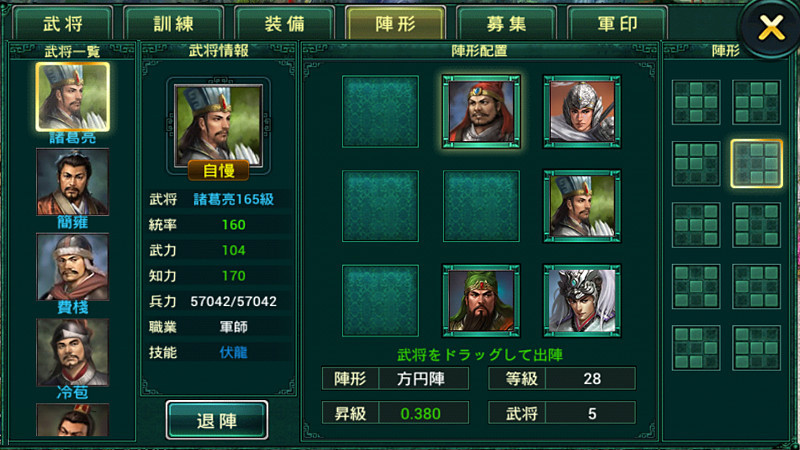
Task: Select the highlighted 方円陣 formation icon
Action: coord(757,164)
